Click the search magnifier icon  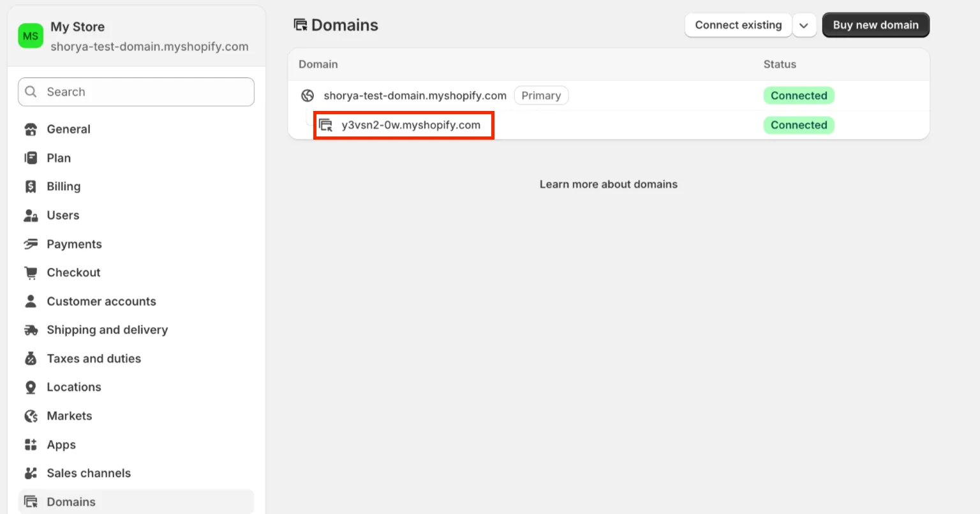point(31,92)
